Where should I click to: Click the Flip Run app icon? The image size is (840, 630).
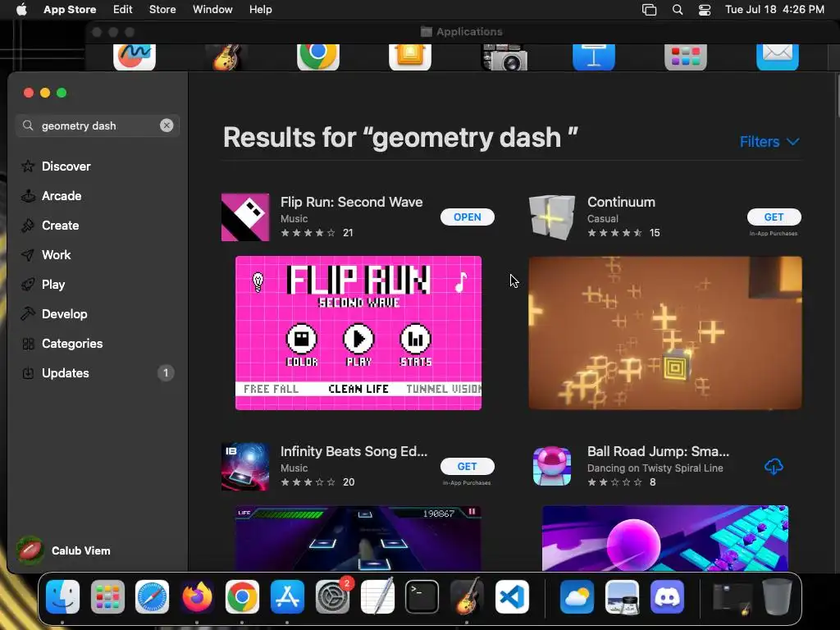tap(245, 217)
